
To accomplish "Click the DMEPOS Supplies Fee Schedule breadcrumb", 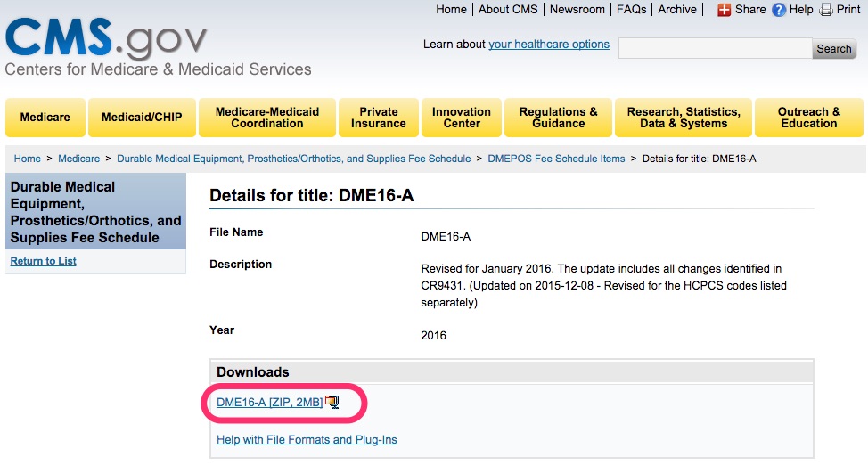I will [x=294, y=159].
